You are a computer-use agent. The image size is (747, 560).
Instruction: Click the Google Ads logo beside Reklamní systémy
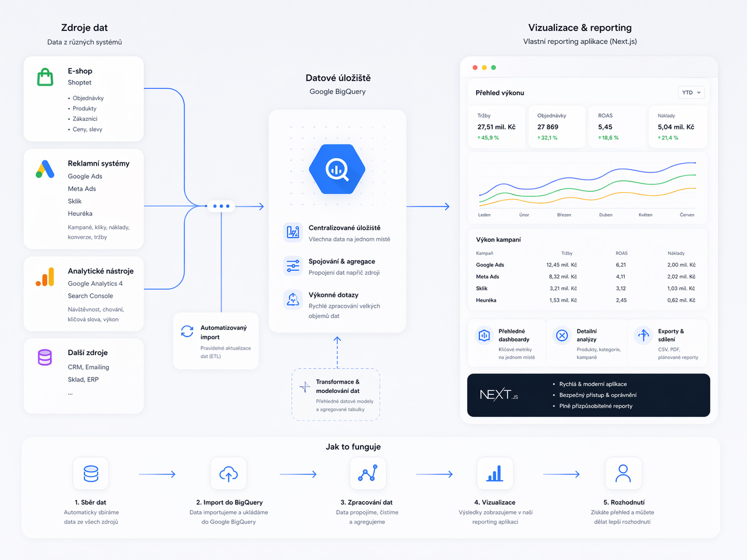click(x=45, y=169)
